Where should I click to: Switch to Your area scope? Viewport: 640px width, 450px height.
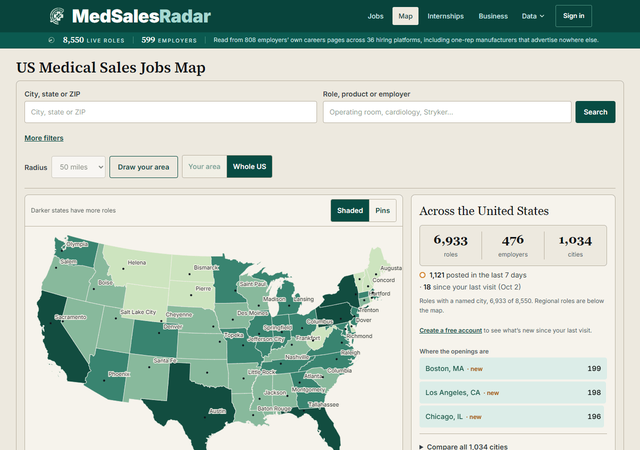(204, 167)
